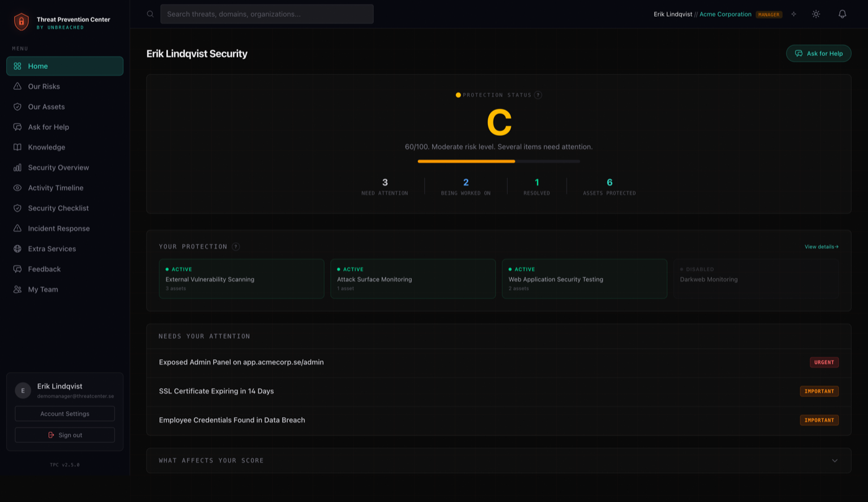Select the Activity Timeline eye icon

coord(17,187)
